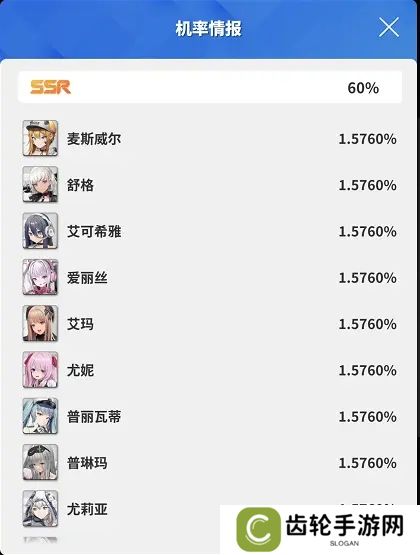Image resolution: width=420 pixels, height=555 pixels.
Task: Click 爱丽丝 1.5760% probability value
Action: tap(367, 278)
